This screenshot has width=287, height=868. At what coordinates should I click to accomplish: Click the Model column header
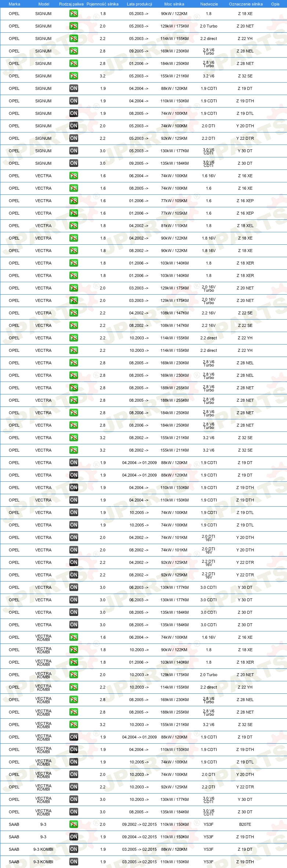(44, 4)
